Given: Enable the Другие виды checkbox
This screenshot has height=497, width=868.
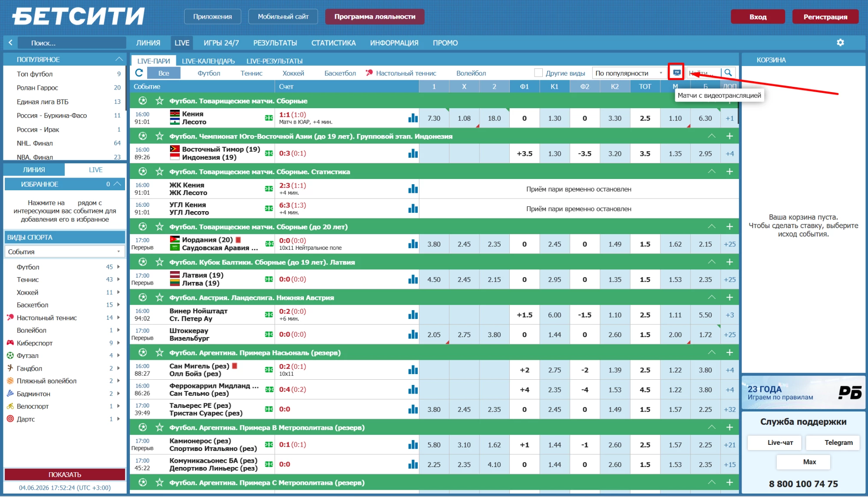Looking at the screenshot, I should 538,73.
